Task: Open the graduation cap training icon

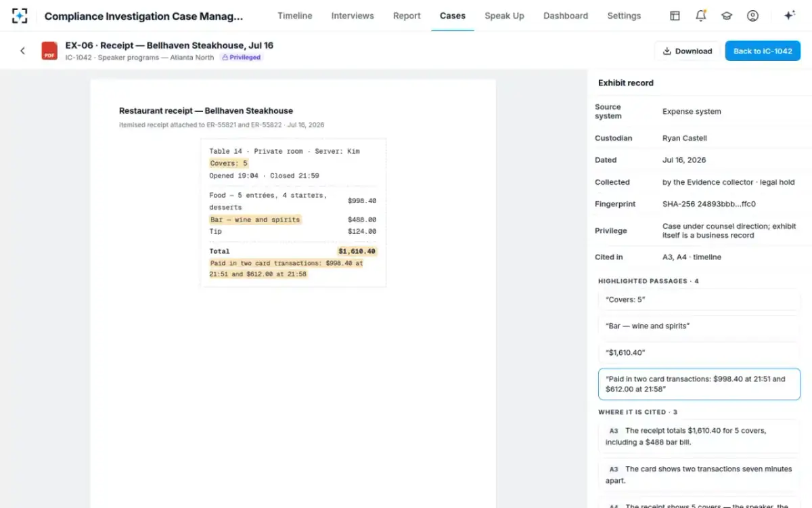Action: tap(727, 16)
